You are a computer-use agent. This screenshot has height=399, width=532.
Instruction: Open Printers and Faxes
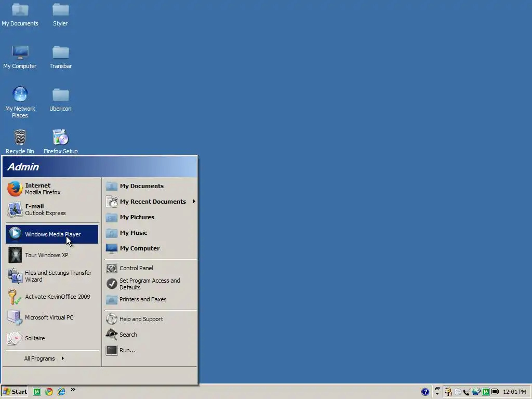(151, 299)
